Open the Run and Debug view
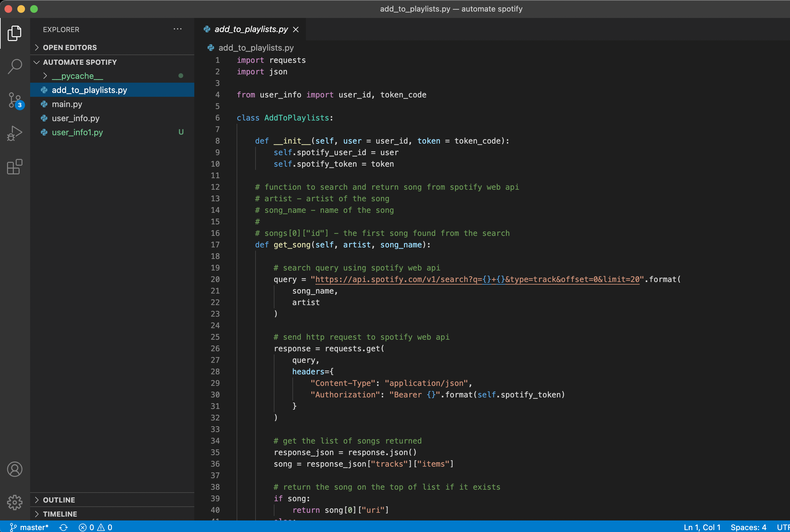790x532 pixels. pyautogui.click(x=15, y=133)
